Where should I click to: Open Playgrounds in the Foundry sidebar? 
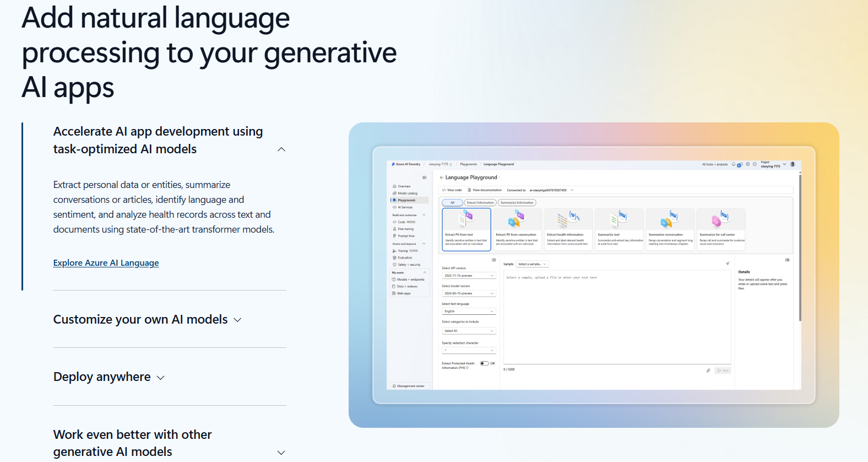point(406,200)
